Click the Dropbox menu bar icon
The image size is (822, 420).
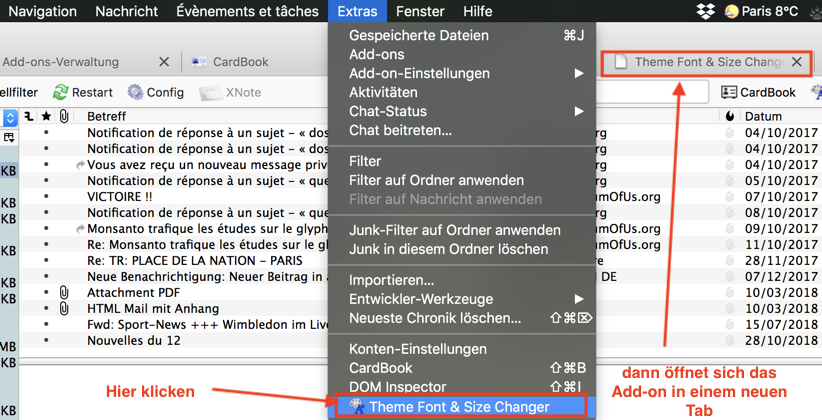[x=705, y=11]
